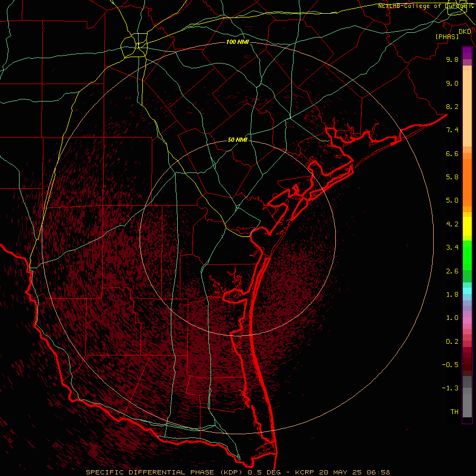Image resolution: width=476 pixels, height=476 pixels.
Task: Click the KCRP station identifier in footer
Action: [305, 472]
